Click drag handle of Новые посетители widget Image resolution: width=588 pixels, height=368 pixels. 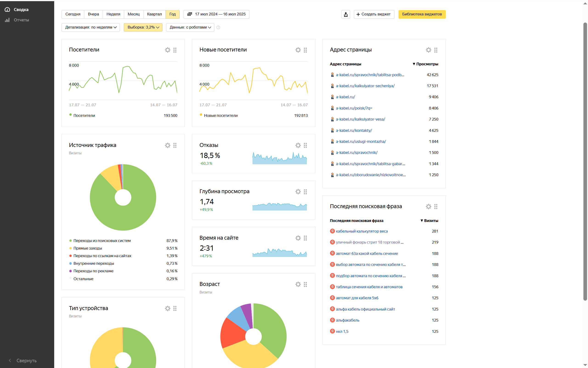click(x=305, y=50)
